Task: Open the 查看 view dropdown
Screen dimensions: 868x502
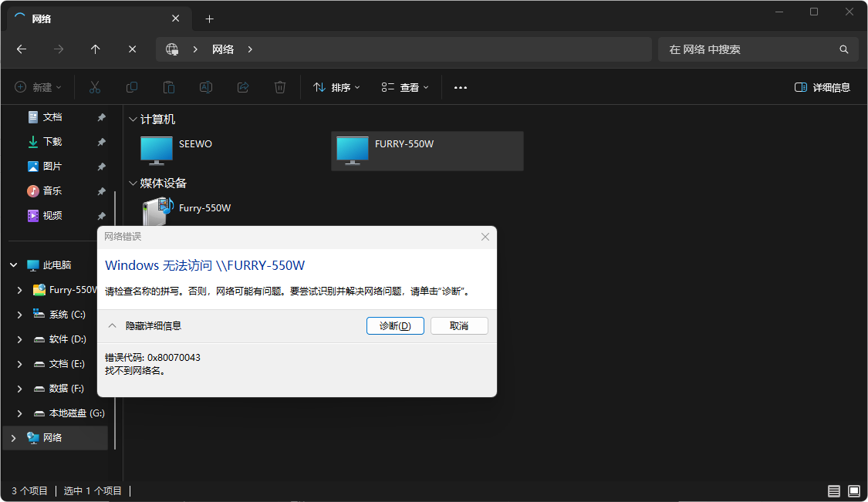Action: 405,87
